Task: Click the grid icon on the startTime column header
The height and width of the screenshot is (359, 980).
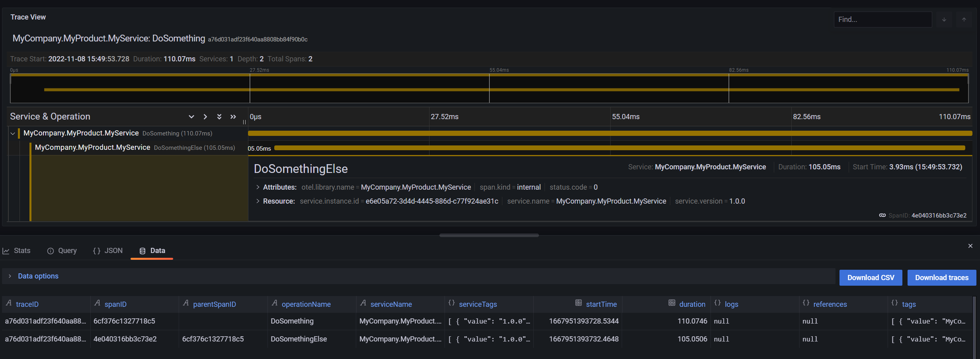Action: coord(579,304)
